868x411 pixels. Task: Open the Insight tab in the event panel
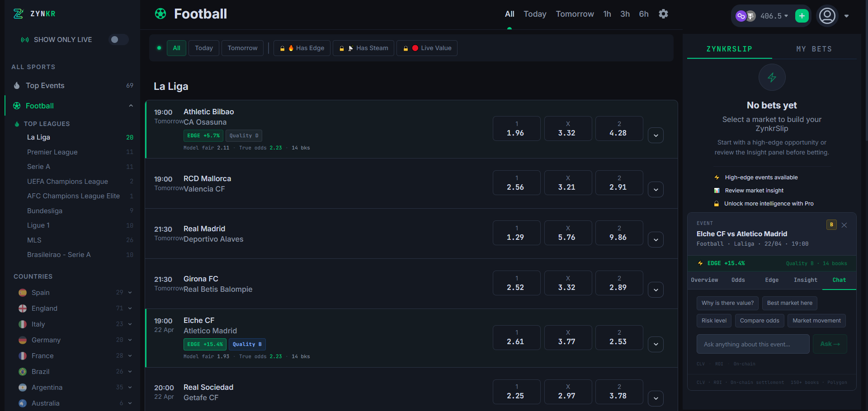[x=806, y=280]
